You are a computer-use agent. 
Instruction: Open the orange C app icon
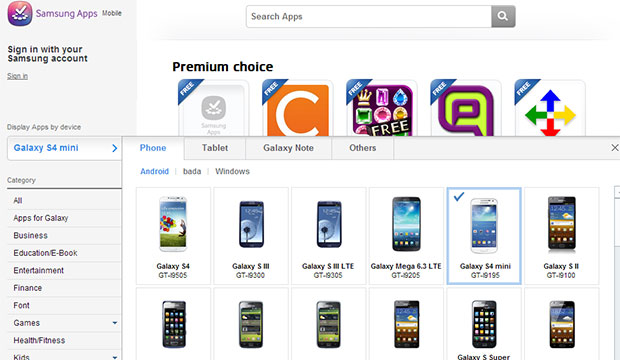pos(298,110)
